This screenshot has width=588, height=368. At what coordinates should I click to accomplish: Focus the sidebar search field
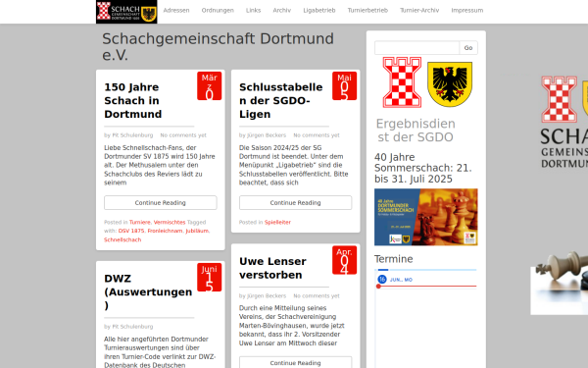point(416,48)
